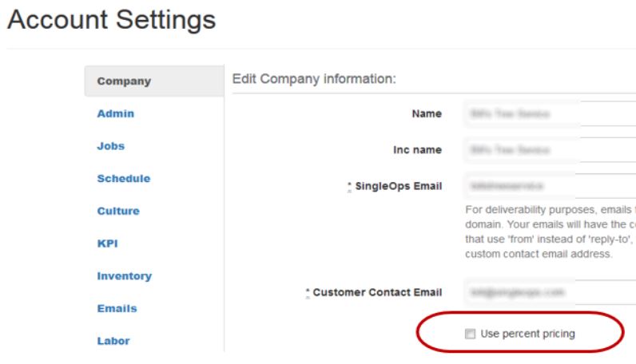This screenshot has width=636, height=364.
Task: Open the Emails settings section
Action: 117,308
